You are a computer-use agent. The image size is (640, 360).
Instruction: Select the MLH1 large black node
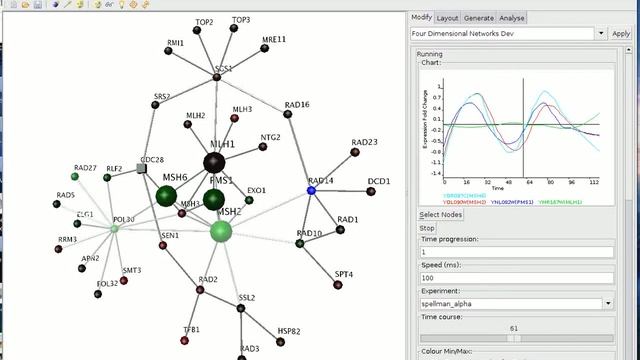[x=214, y=162]
